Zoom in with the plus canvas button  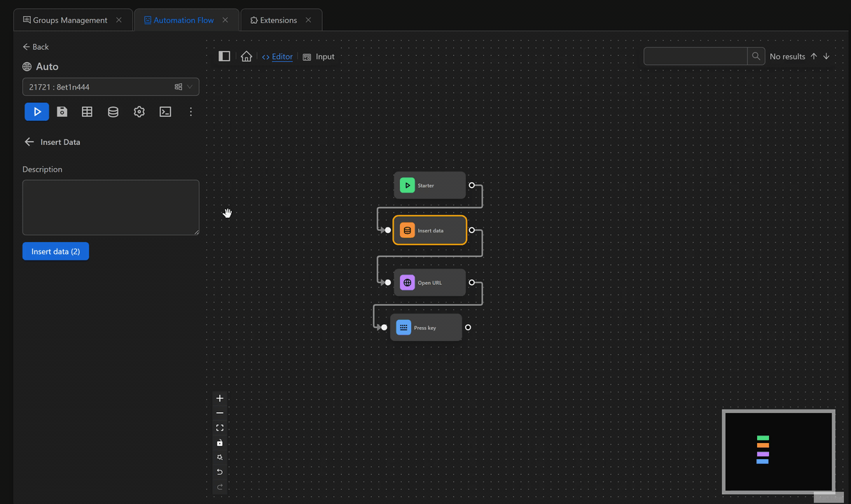(220, 398)
